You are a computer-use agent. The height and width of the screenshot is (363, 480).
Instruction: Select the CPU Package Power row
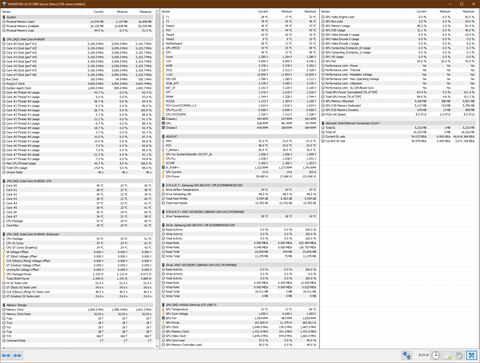[78, 274]
